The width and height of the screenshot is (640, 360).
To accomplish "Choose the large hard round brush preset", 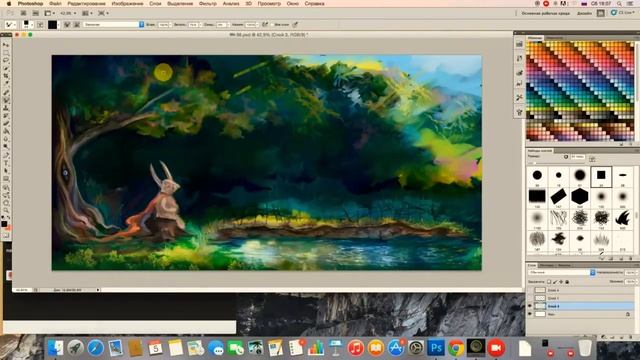I will 537,176.
